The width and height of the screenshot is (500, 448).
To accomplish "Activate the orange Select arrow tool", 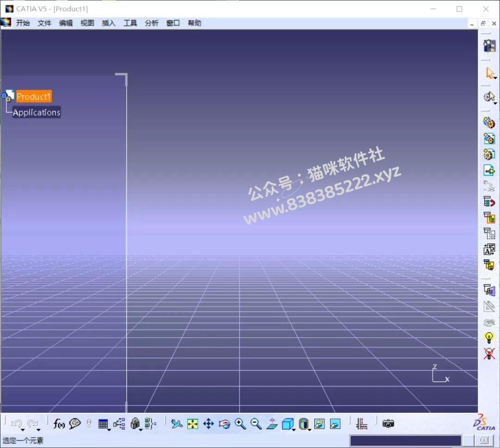I will pos(489,73).
